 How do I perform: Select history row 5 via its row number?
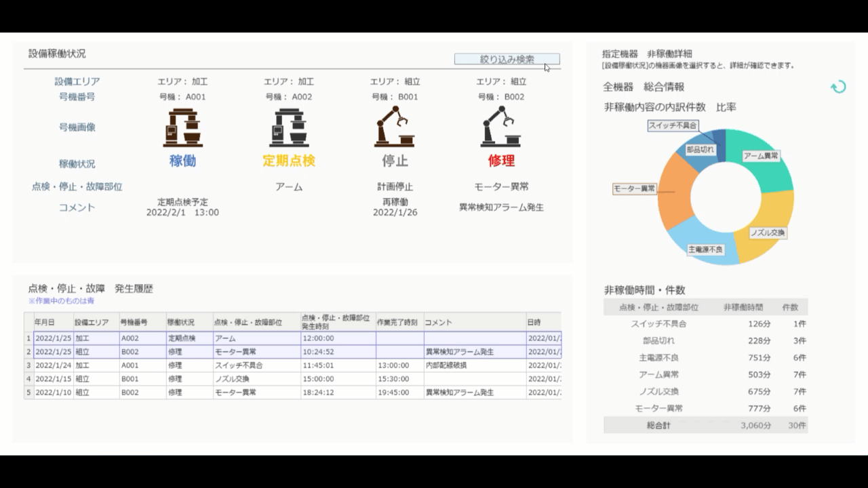point(28,392)
